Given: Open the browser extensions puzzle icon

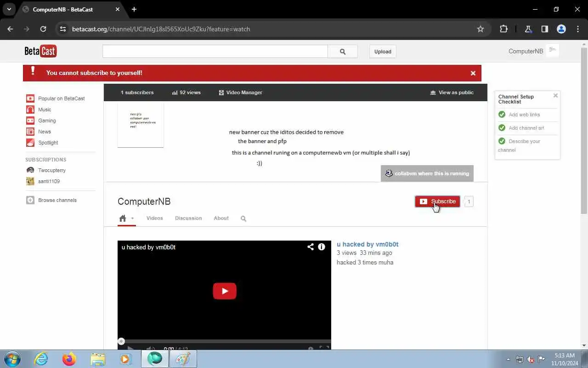Looking at the screenshot, I should [503, 29].
